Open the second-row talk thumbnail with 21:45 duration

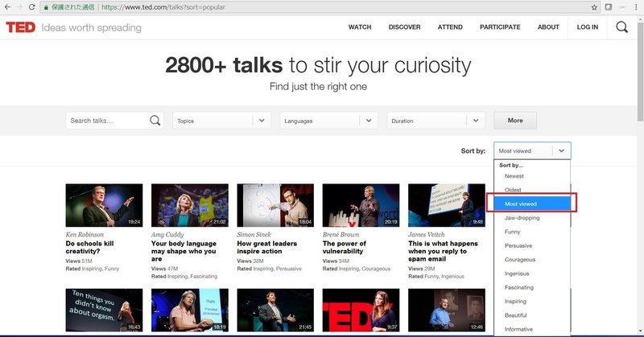coord(275,310)
